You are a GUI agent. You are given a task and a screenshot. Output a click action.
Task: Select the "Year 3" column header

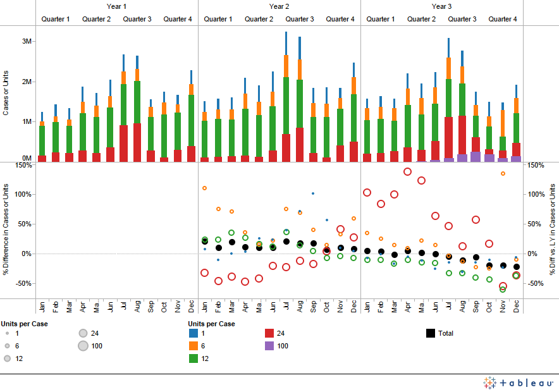tap(442, 6)
